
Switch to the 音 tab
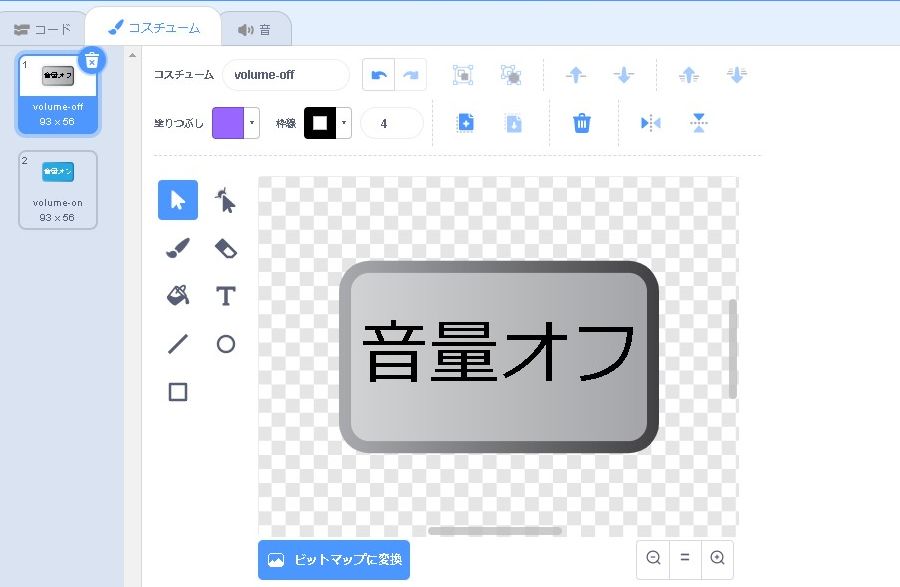click(x=255, y=29)
